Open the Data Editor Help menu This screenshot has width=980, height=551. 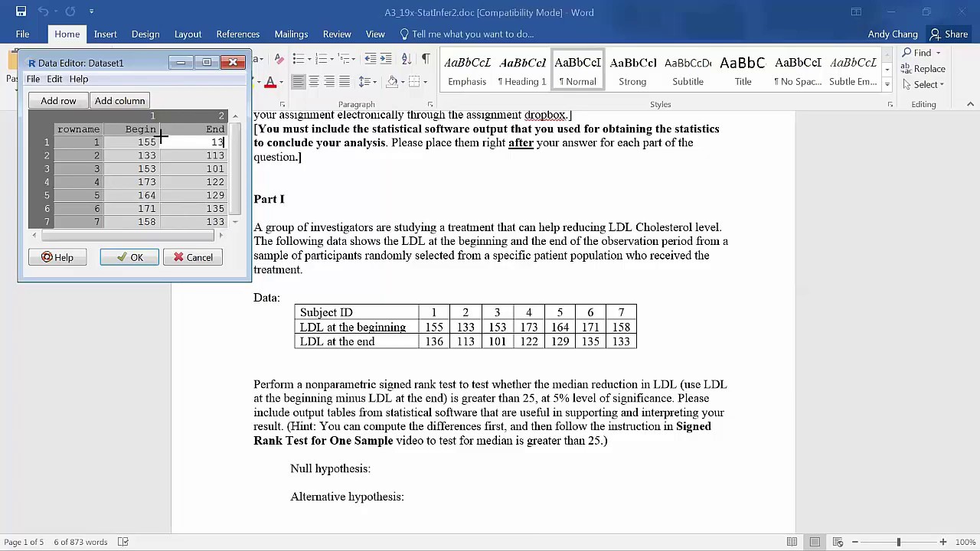(x=79, y=79)
